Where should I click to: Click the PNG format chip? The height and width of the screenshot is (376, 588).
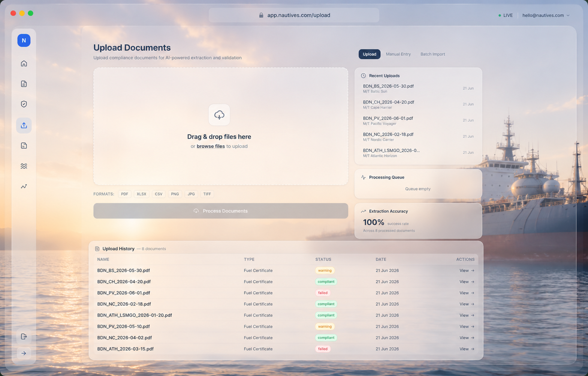coord(175,194)
